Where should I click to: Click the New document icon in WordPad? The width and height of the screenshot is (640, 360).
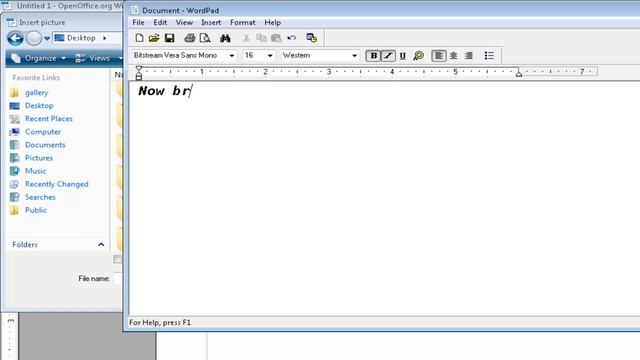[139, 38]
